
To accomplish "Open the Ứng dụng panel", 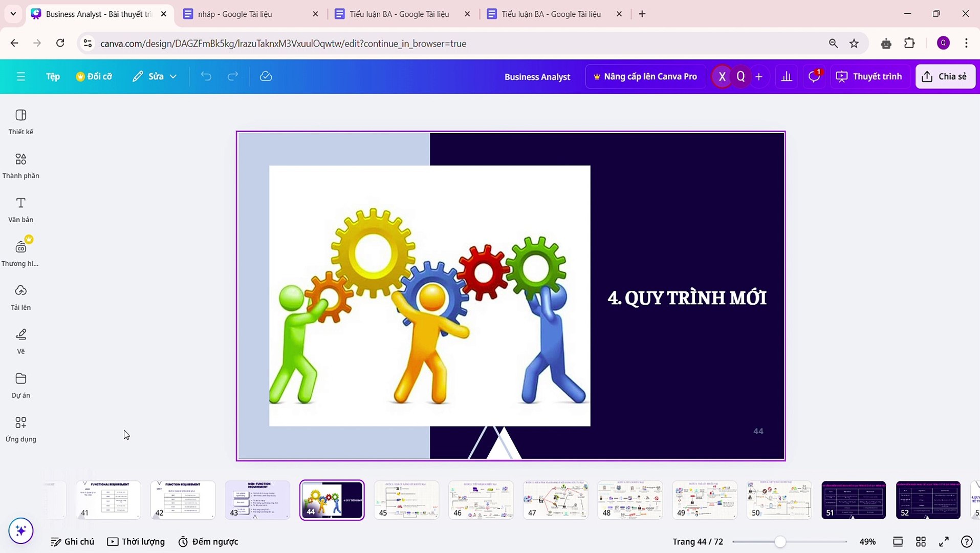I will (20, 429).
